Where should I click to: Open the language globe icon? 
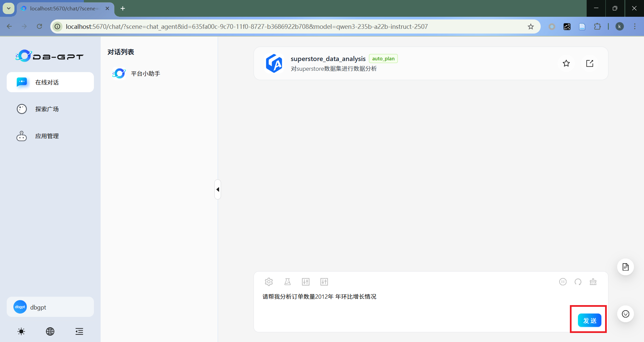coord(50,332)
